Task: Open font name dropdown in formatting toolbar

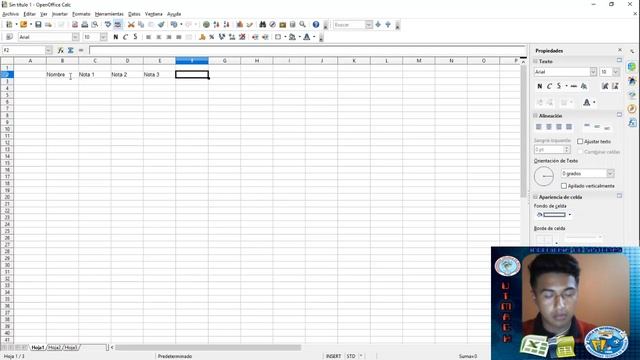Action: 76,37
